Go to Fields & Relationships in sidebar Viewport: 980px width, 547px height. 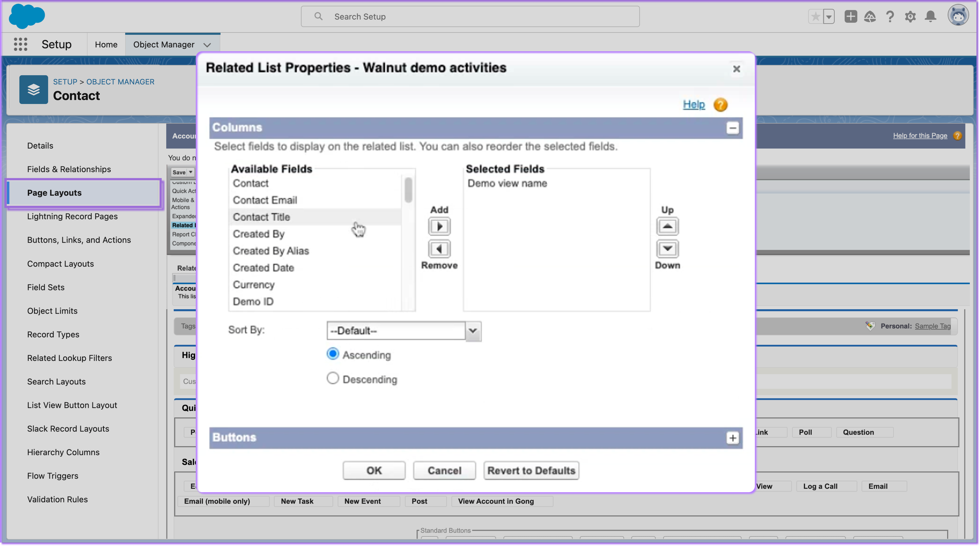tap(69, 169)
